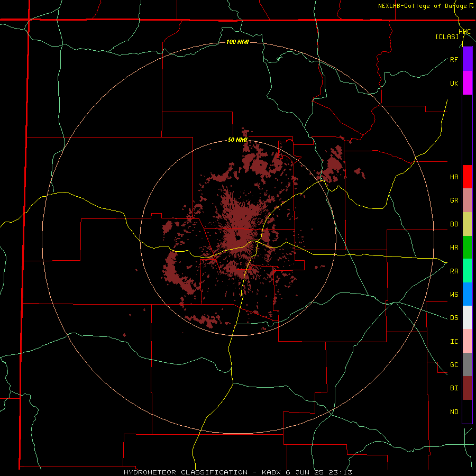Select the IC pink legend swatch
This screenshot has width=476, height=476.
point(467,341)
